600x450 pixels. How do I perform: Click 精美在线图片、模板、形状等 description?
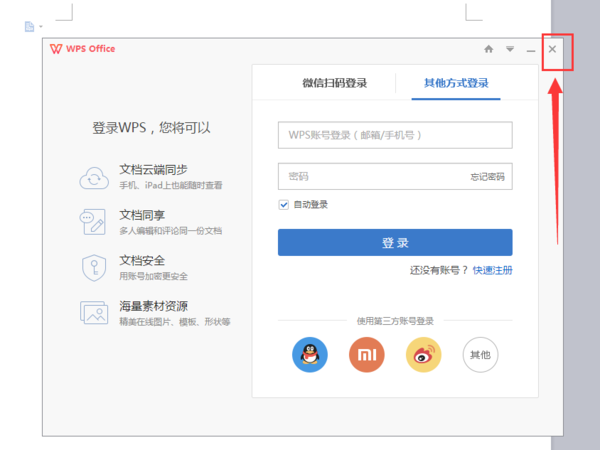175,322
